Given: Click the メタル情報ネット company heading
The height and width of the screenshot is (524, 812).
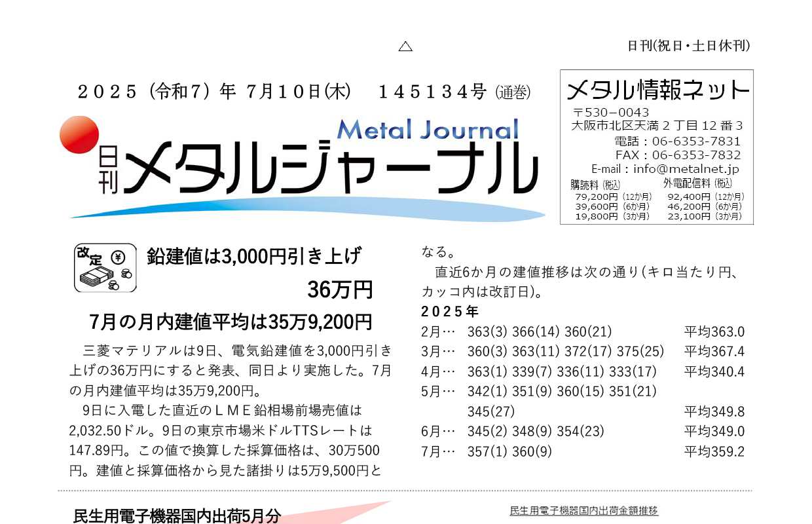Looking at the screenshot, I should pos(657,89).
